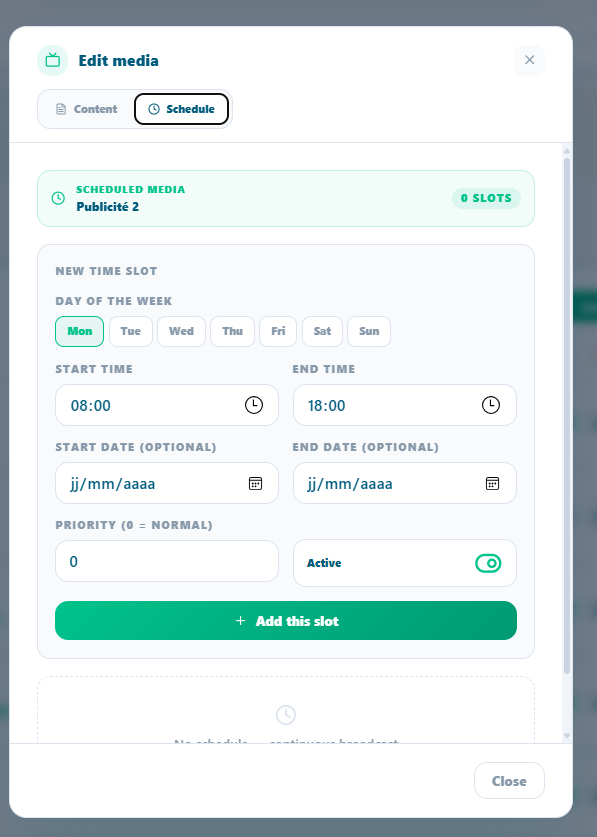Click the 0 SLOTS badge
597x837 pixels.
click(486, 198)
